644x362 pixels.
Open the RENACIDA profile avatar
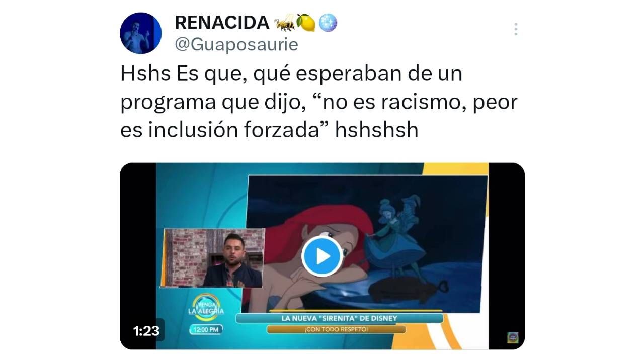[x=140, y=33]
